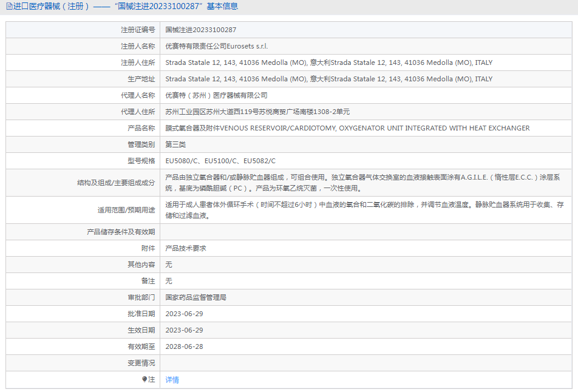Click the 产品名称 label

point(141,128)
